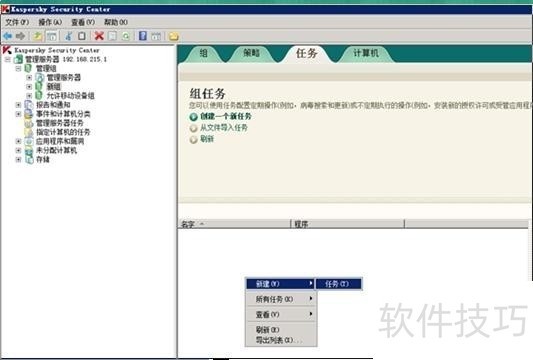Click the blue Help question mark icon
533x360 pixels.
pos(143,36)
